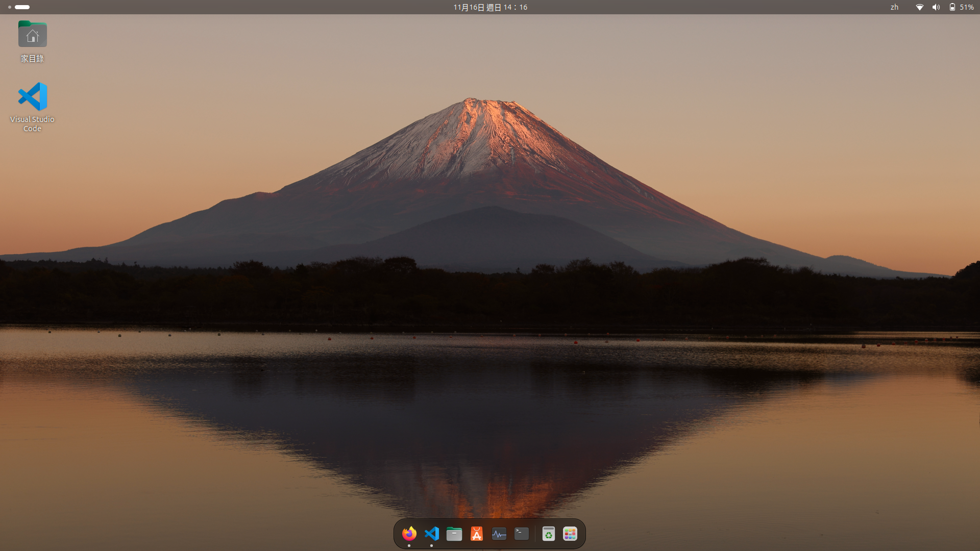Open the calendar from the clock
The height and width of the screenshot is (551, 980).
point(490,7)
